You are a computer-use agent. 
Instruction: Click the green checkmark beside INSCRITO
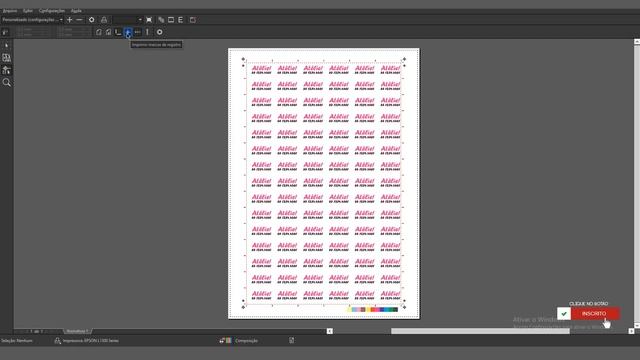coord(564,313)
